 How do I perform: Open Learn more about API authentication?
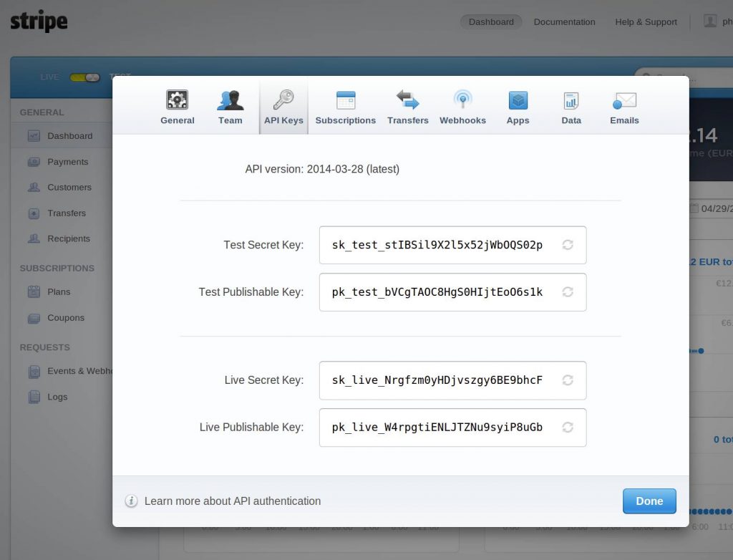coord(233,501)
